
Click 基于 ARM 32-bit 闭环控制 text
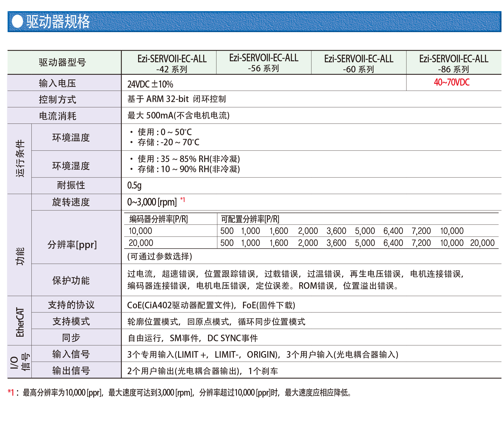177,99
